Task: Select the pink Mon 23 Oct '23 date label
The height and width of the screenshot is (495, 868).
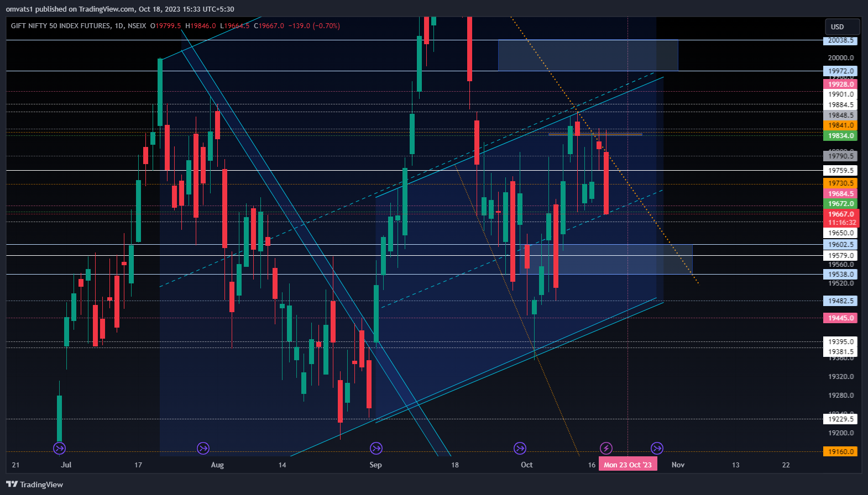Action: click(628, 465)
